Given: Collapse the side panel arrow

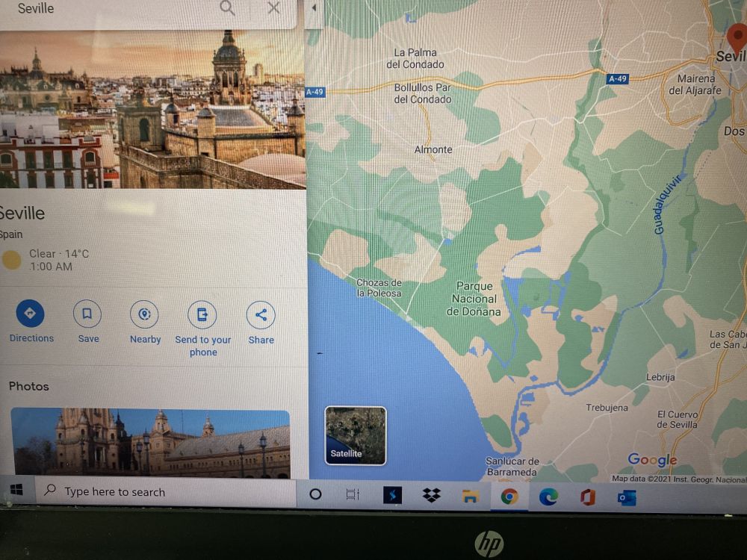Looking at the screenshot, I should (314, 8).
